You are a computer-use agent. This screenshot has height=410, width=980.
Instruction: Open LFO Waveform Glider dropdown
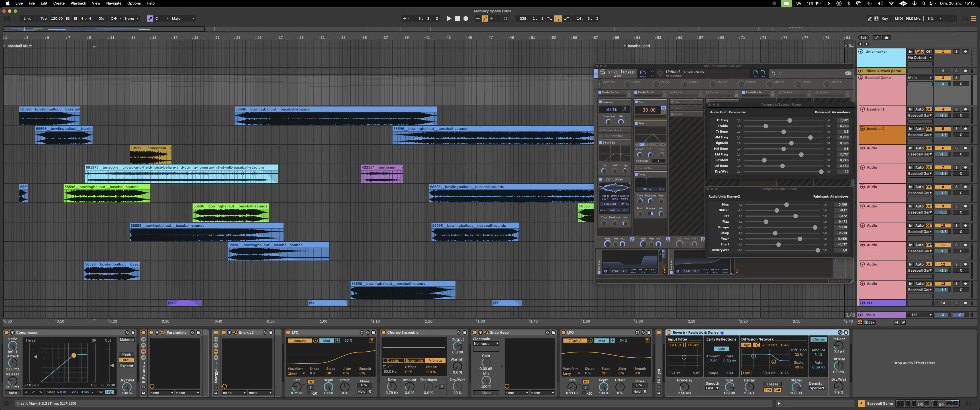[x=296, y=374]
